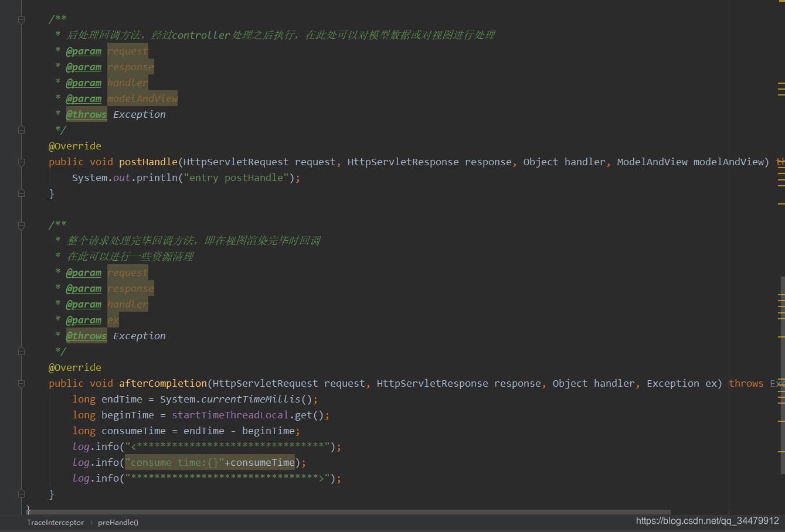Collapse the Javadoc comment above postHandle
This screenshot has height=532, width=785.
21,19
